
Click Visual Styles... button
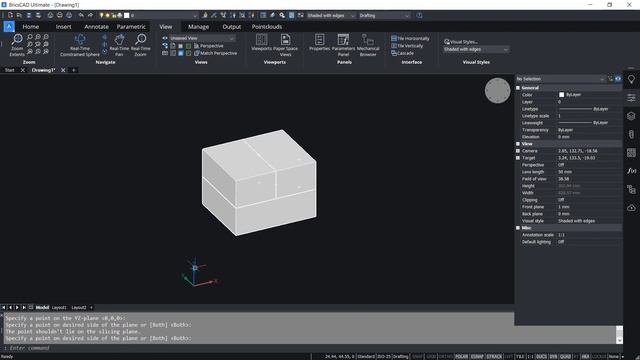(461, 42)
